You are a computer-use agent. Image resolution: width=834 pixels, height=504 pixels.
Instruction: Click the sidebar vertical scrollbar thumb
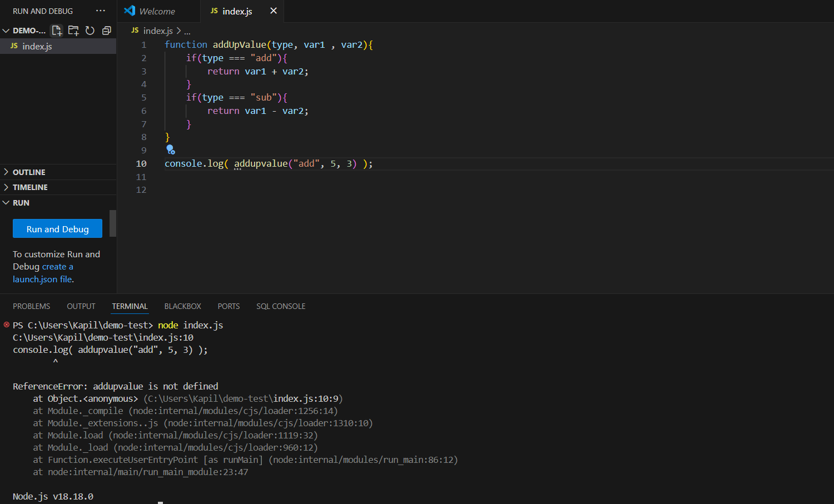click(113, 223)
